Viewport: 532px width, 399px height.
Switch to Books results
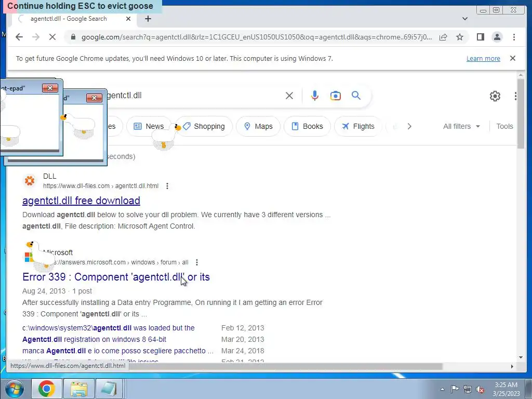click(307, 126)
